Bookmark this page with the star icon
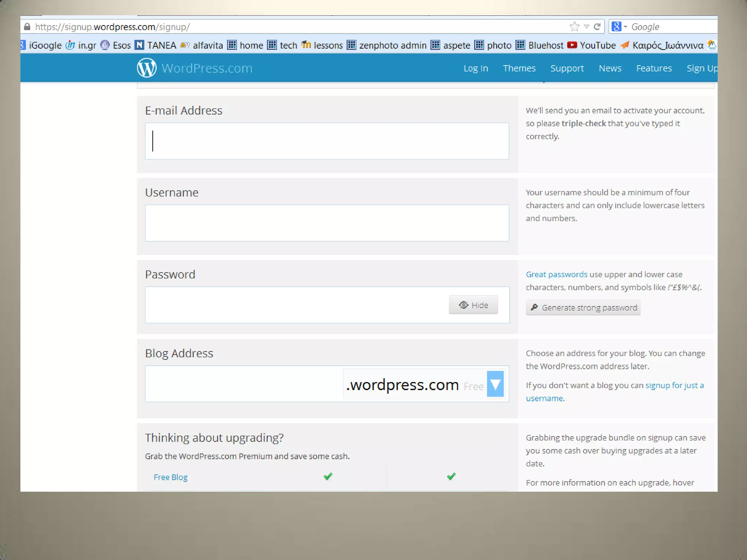 (574, 27)
